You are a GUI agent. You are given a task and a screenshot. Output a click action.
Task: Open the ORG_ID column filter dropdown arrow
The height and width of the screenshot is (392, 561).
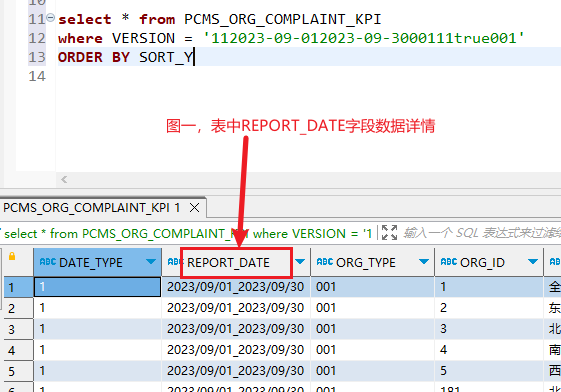click(x=533, y=262)
